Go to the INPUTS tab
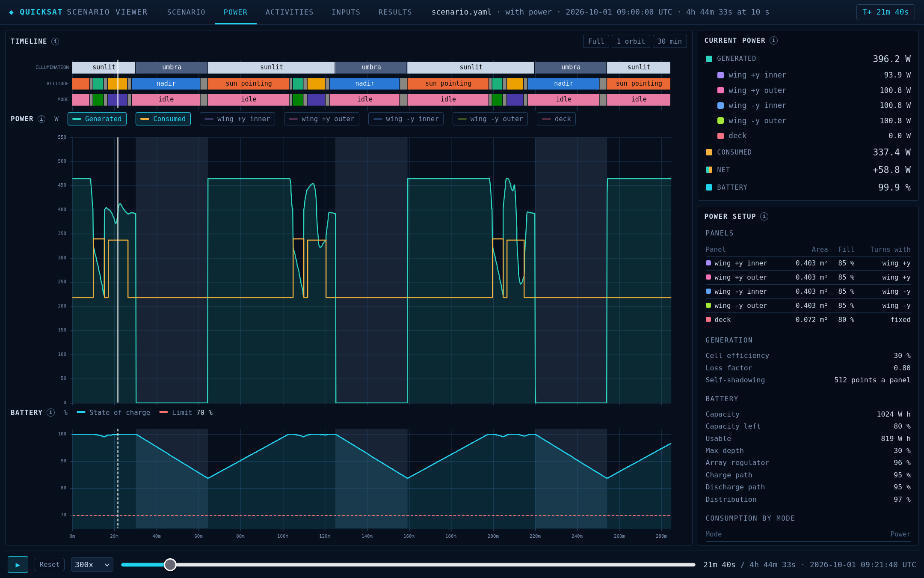 (x=346, y=12)
